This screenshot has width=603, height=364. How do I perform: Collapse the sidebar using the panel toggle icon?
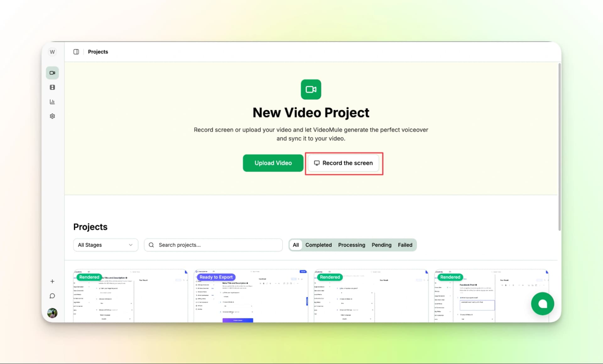[76, 51]
